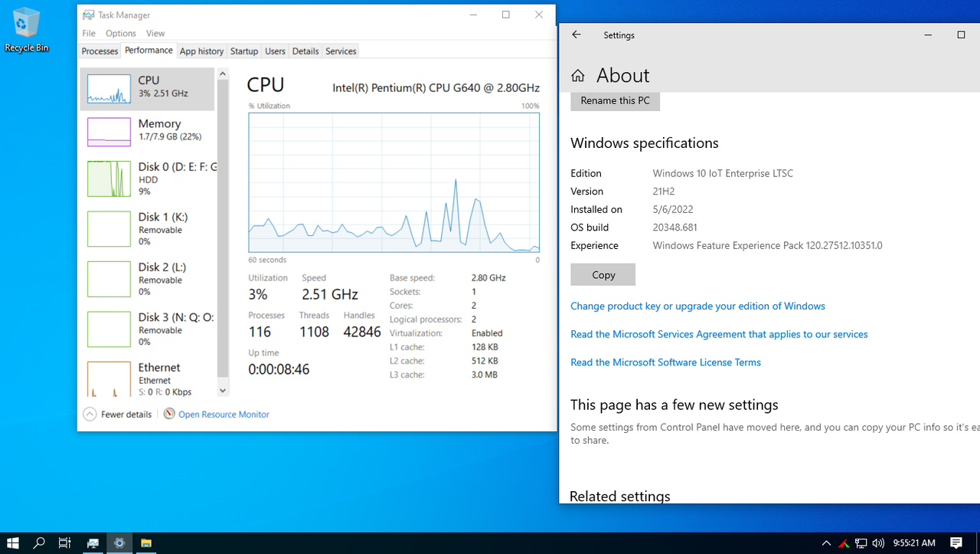The height and width of the screenshot is (554, 980).
Task: Click the Rename this PC button
Action: 615,101
